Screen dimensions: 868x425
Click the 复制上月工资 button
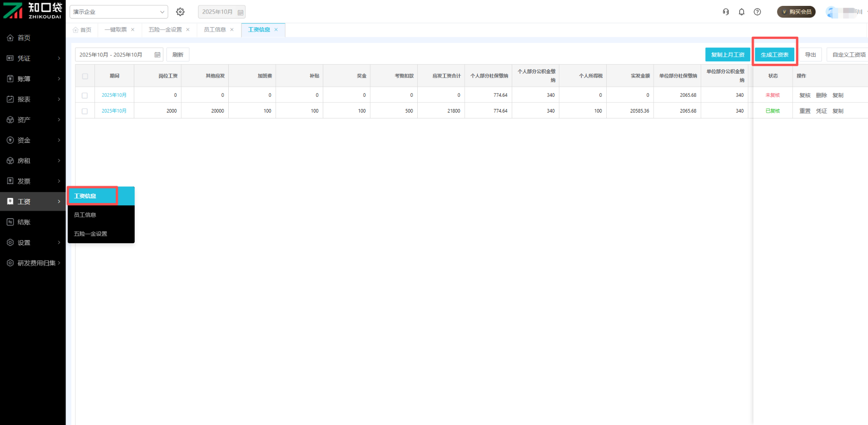click(x=727, y=55)
